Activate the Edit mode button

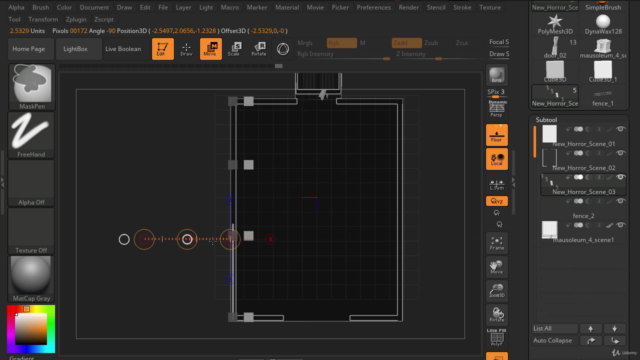point(162,49)
